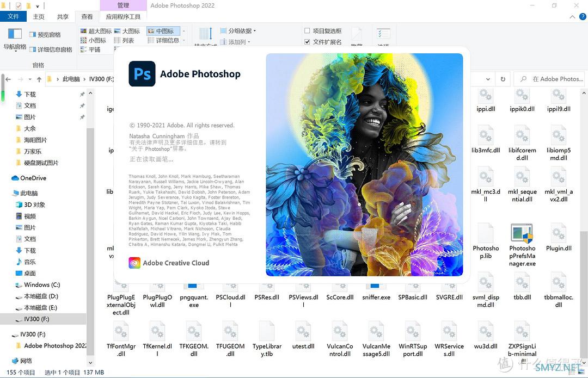Expand address bar history dropdown
This screenshot has width=588, height=378.
coord(488,79)
